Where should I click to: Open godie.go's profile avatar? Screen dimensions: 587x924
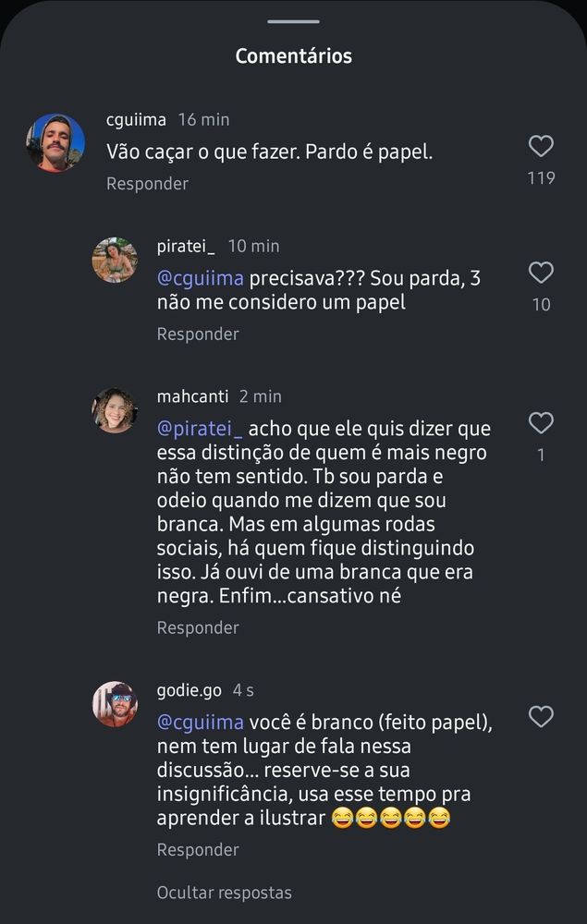coord(115,704)
